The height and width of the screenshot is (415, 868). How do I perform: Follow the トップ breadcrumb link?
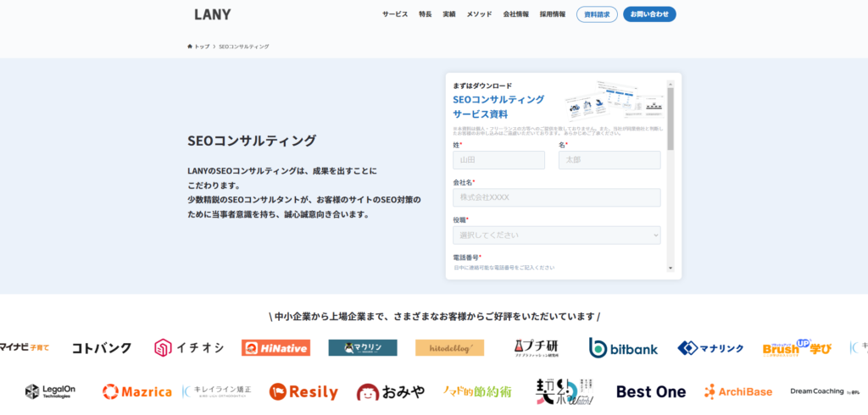202,47
